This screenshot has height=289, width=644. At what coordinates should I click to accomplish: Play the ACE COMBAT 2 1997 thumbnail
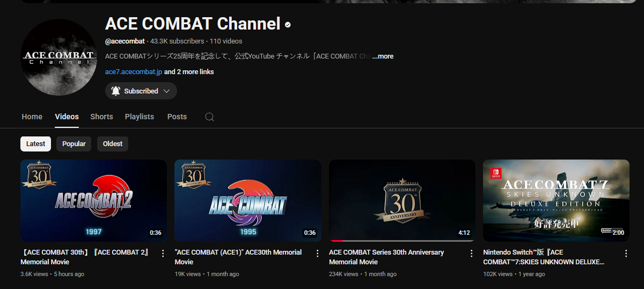point(93,200)
